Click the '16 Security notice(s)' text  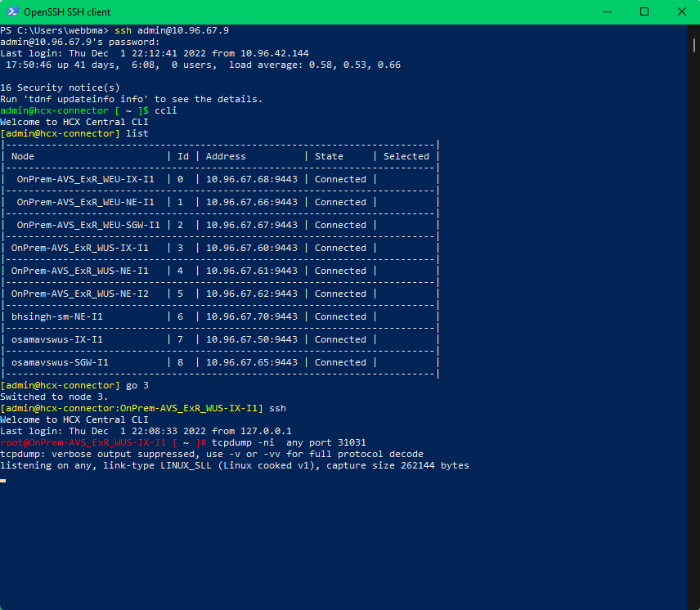pos(61,87)
